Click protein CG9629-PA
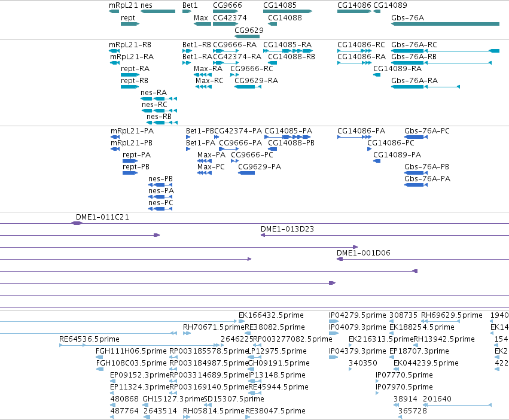The width and height of the screenshot is (509, 420). pos(260,167)
